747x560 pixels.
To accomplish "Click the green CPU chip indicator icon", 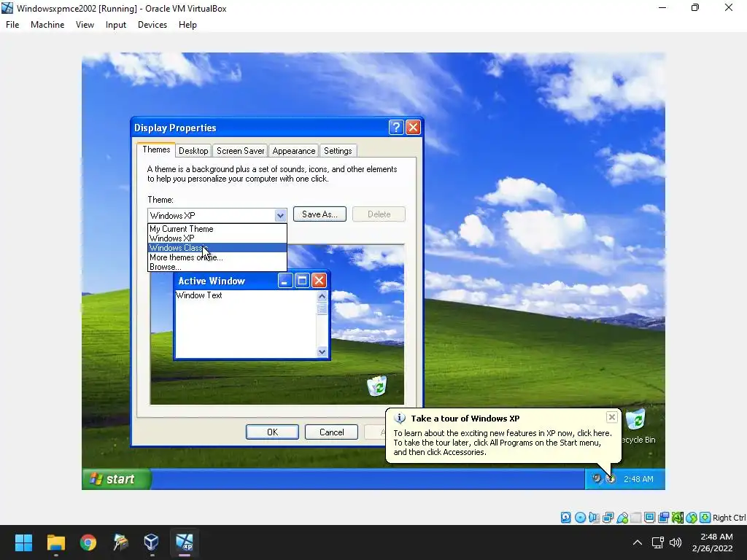I will tap(677, 518).
